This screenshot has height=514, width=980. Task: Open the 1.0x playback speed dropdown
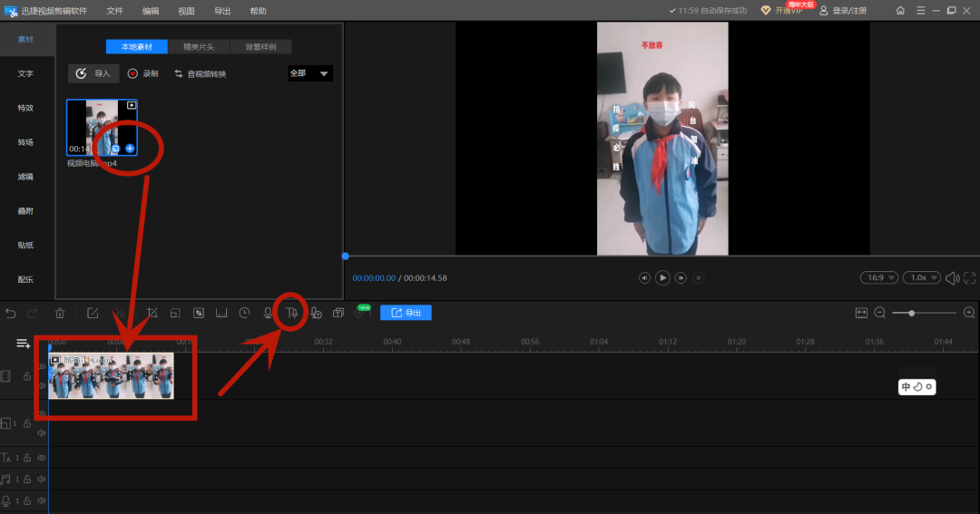pos(922,278)
